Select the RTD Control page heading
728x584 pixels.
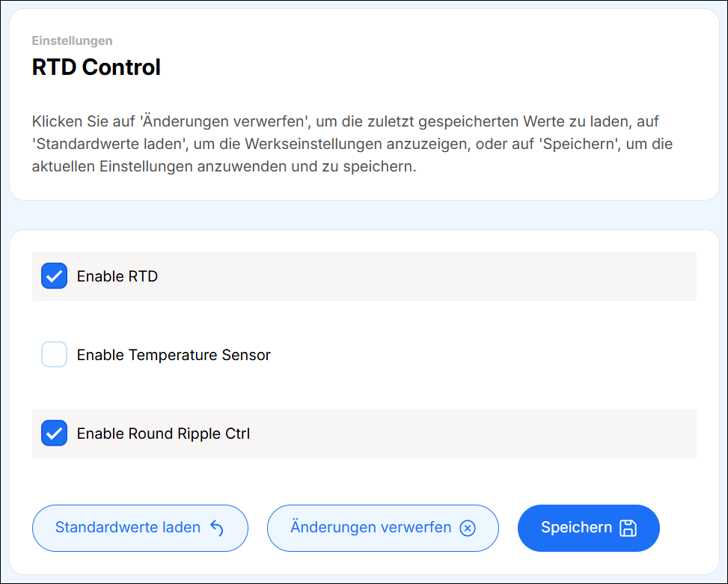pyautogui.click(x=96, y=67)
